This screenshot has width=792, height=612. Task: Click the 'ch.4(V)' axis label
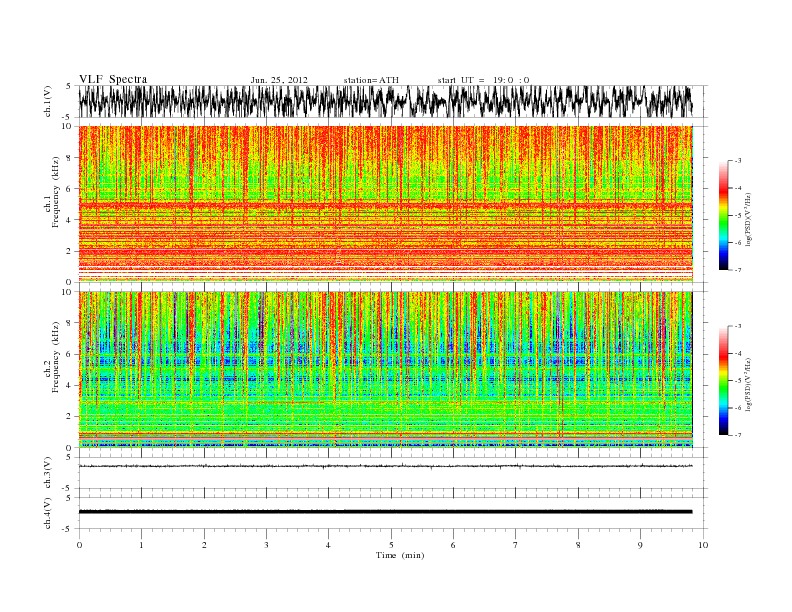tap(48, 513)
